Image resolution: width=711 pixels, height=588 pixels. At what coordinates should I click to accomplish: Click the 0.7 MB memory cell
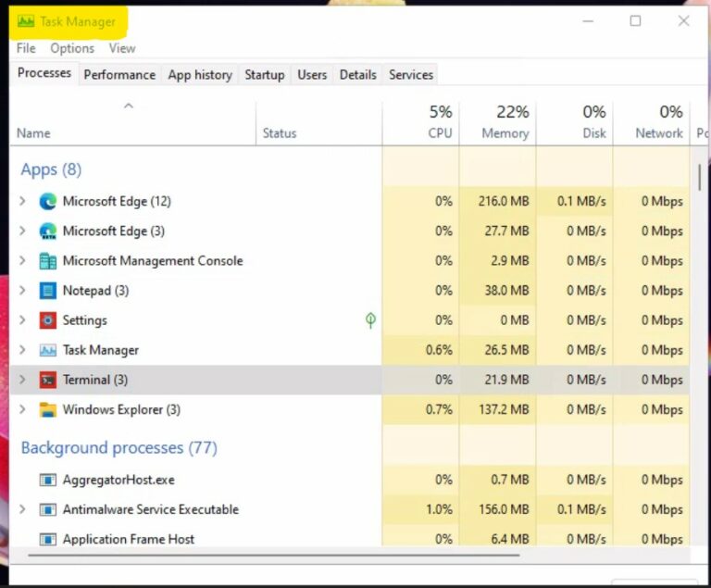coord(497,480)
